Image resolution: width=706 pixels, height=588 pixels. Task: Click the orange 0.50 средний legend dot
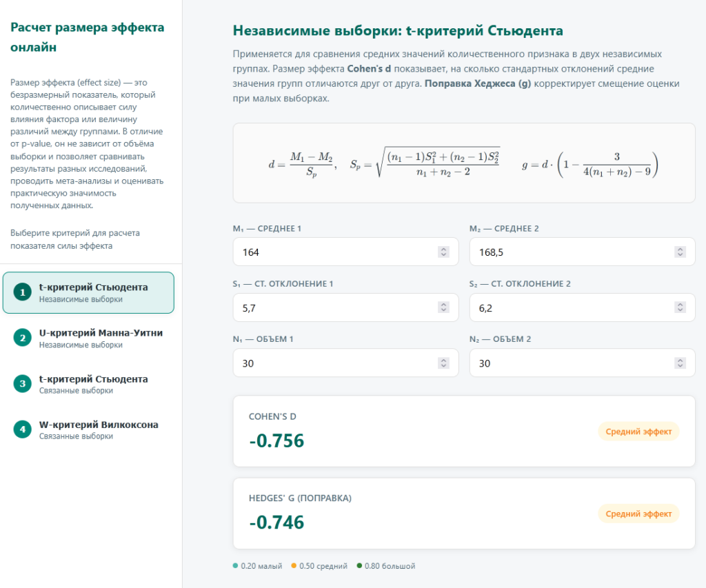coord(294,565)
